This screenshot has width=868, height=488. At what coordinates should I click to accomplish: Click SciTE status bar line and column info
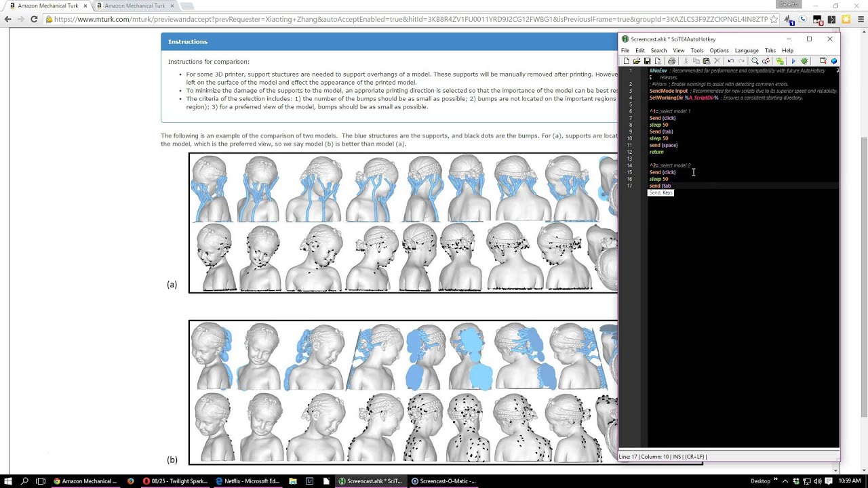tap(662, 457)
